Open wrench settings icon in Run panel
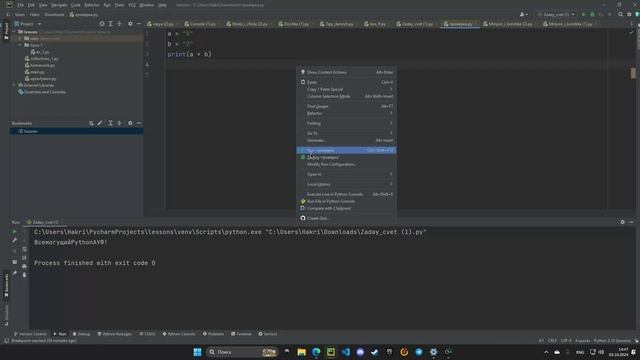This screenshot has height=360, width=640. (x=15, y=240)
